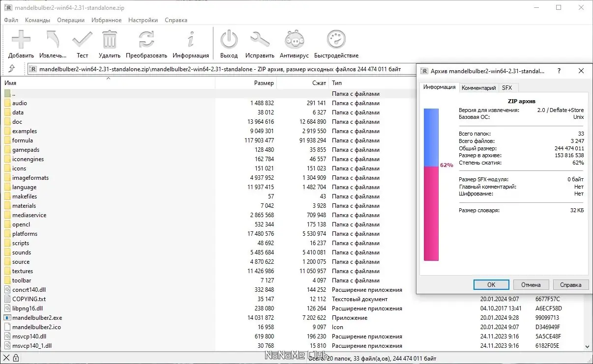Click the 62% compression ratio bar

431,185
